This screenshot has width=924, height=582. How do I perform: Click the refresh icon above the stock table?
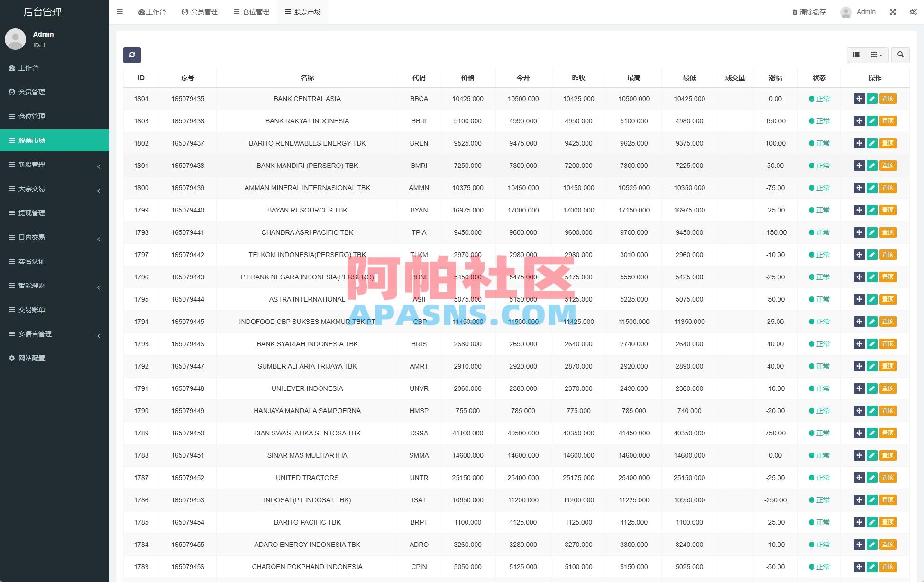coord(132,55)
